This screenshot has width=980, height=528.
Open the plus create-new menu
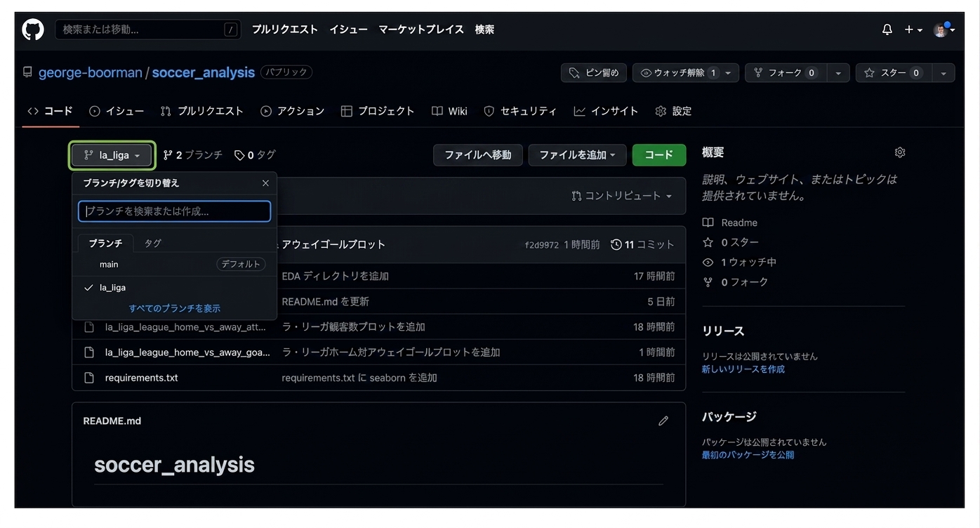tap(913, 29)
